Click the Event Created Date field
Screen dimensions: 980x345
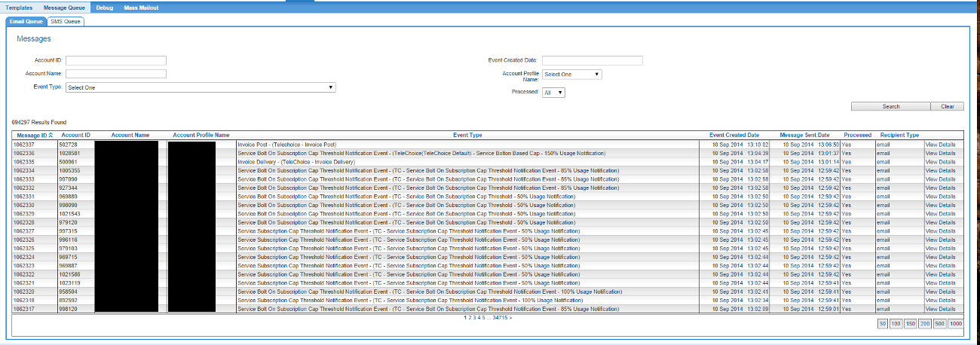pyautogui.click(x=592, y=60)
